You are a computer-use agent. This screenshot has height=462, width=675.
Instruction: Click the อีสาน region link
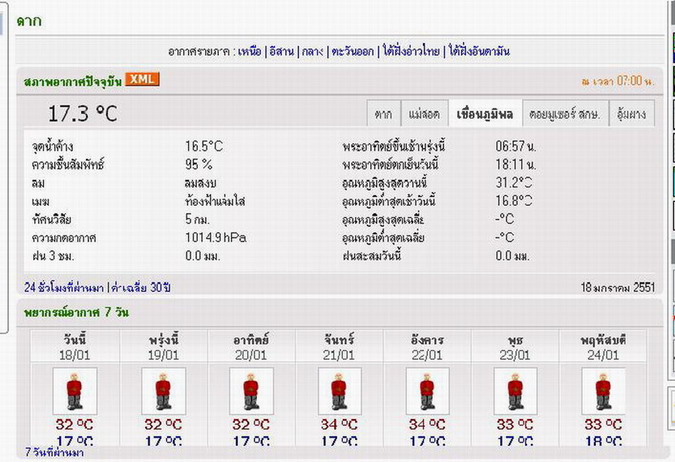(281, 51)
